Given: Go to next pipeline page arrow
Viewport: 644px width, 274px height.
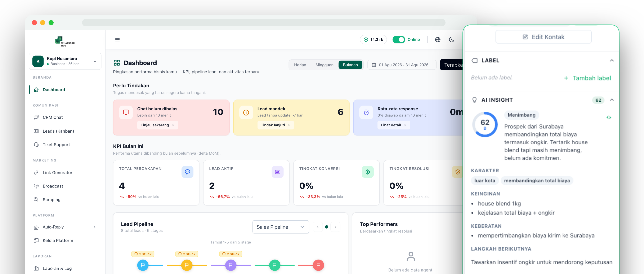Looking at the screenshot, I should point(335,227).
